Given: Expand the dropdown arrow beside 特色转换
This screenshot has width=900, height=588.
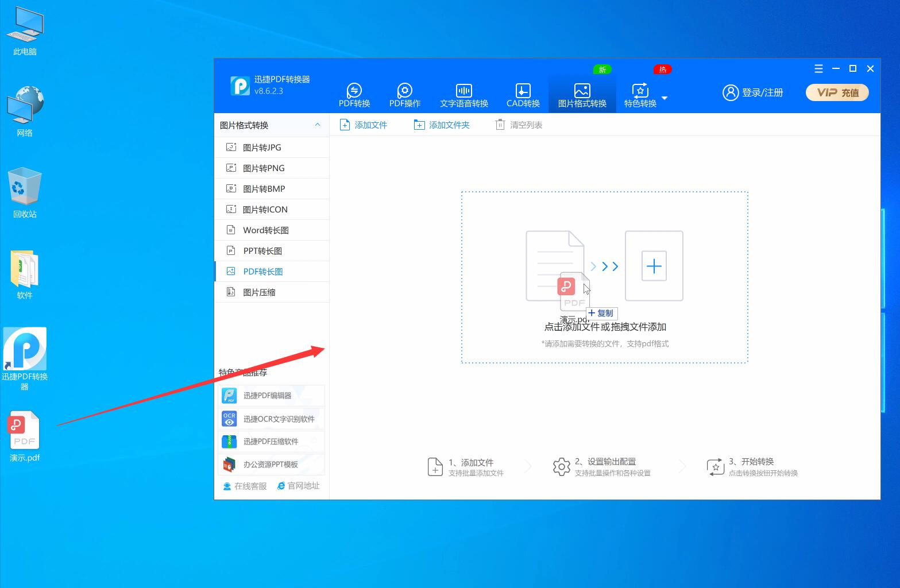Looking at the screenshot, I should 665,98.
